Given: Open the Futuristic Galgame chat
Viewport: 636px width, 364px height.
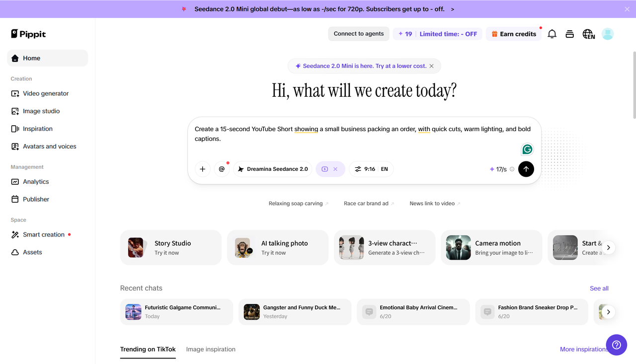Looking at the screenshot, I should tap(176, 312).
